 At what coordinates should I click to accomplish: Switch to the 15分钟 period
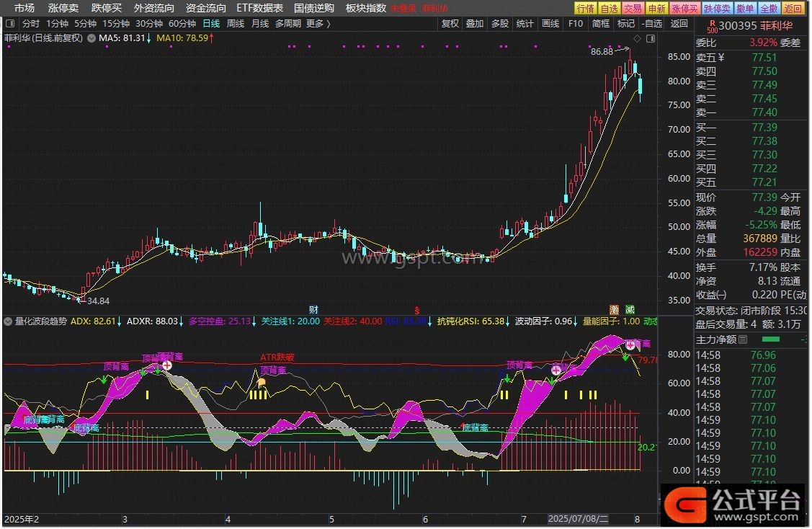tap(116, 23)
